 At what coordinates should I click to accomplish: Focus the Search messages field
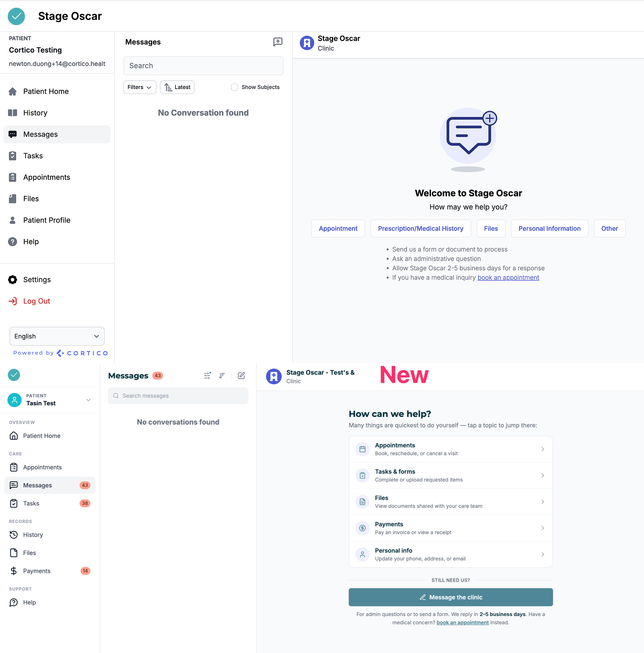pos(178,396)
